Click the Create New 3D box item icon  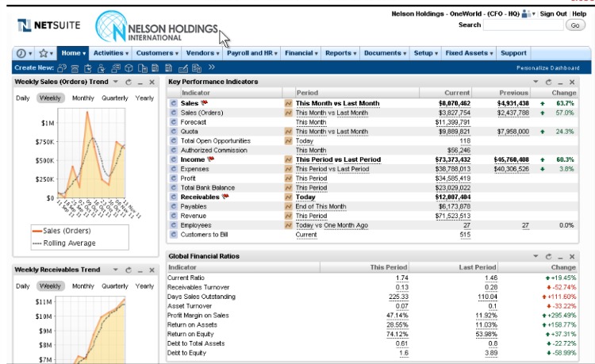(x=129, y=68)
